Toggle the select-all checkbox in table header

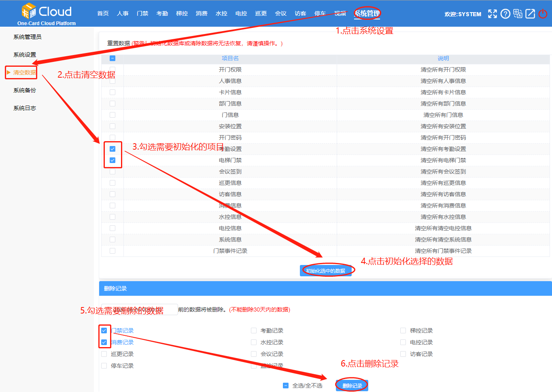tap(112, 58)
